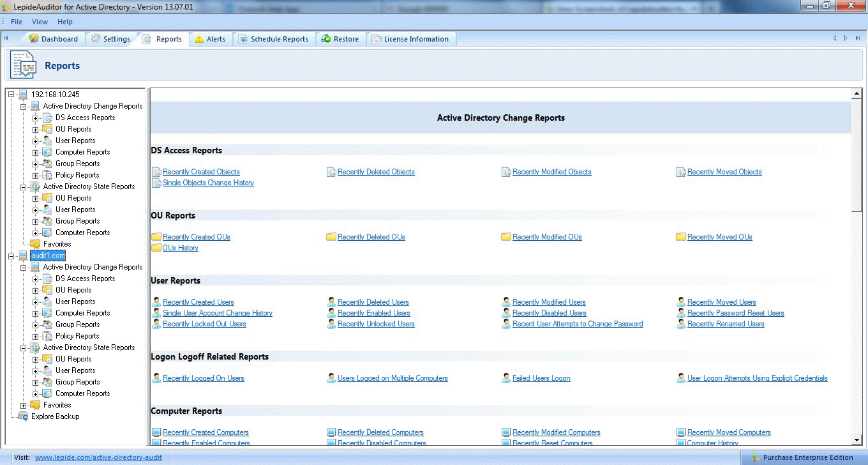Collapse the audit1.com tree node
Image resolution: width=868 pixels, height=465 pixels.
point(11,255)
